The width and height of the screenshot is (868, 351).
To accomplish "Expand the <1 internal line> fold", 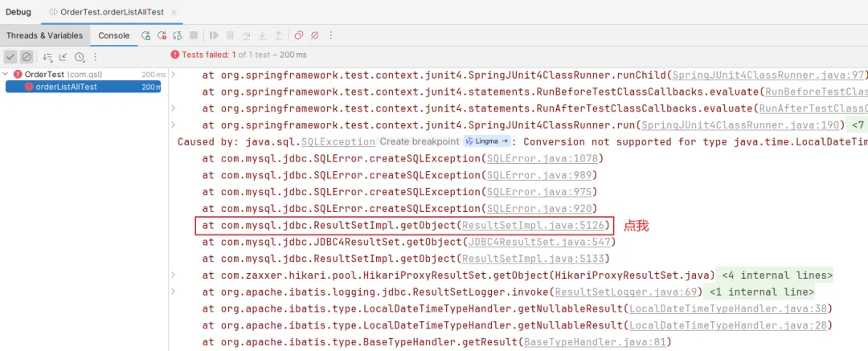I will pos(761,292).
